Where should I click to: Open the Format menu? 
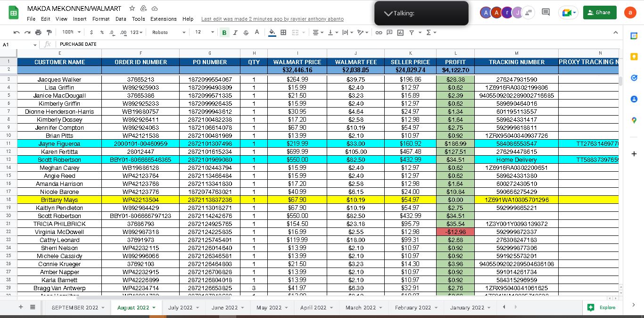pos(101,19)
